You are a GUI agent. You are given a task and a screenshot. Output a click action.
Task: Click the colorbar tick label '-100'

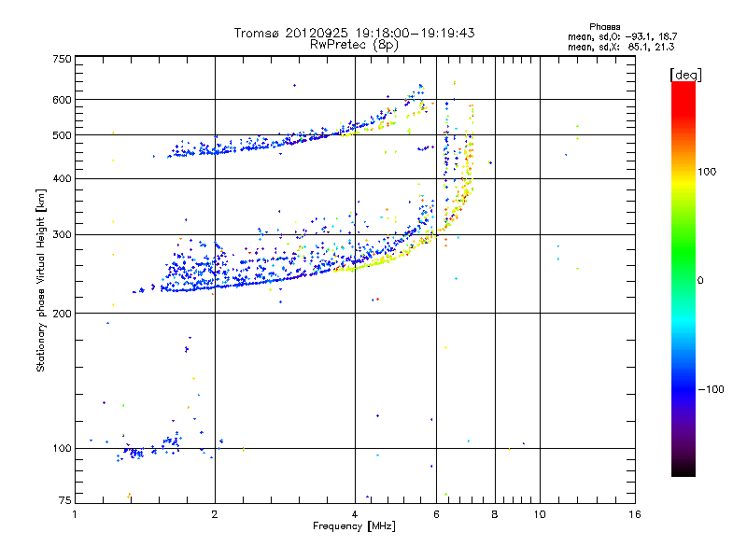coord(711,389)
